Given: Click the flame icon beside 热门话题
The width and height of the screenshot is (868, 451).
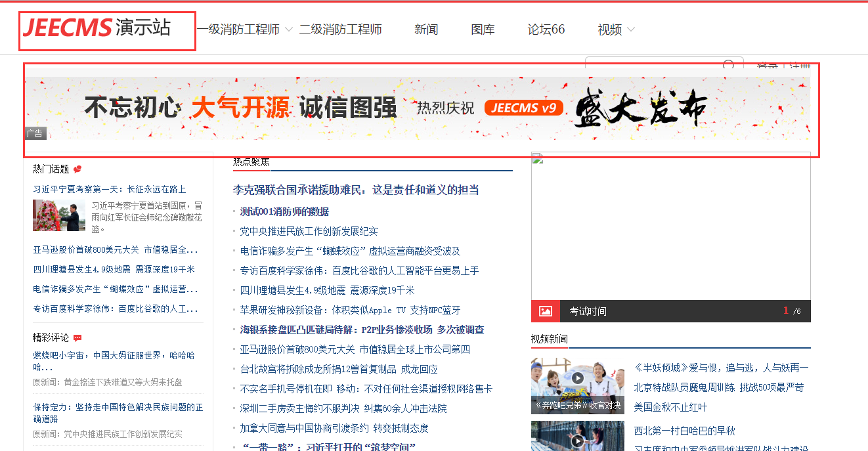Looking at the screenshot, I should (77, 169).
